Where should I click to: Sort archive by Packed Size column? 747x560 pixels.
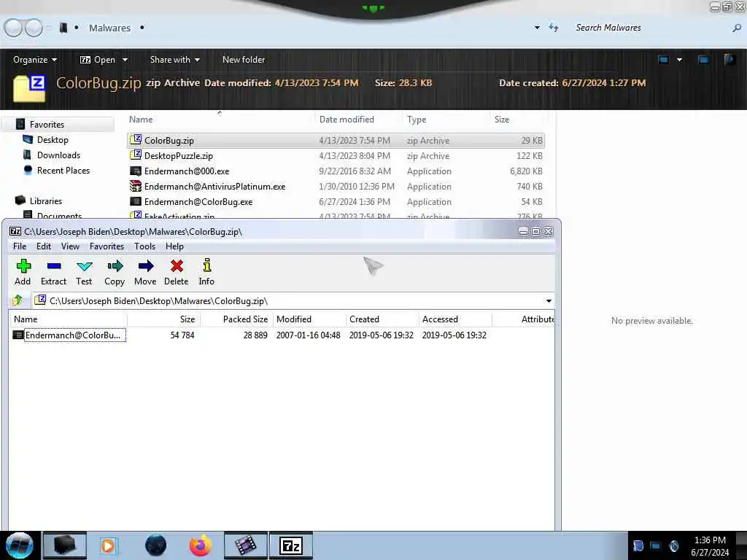tap(236, 319)
